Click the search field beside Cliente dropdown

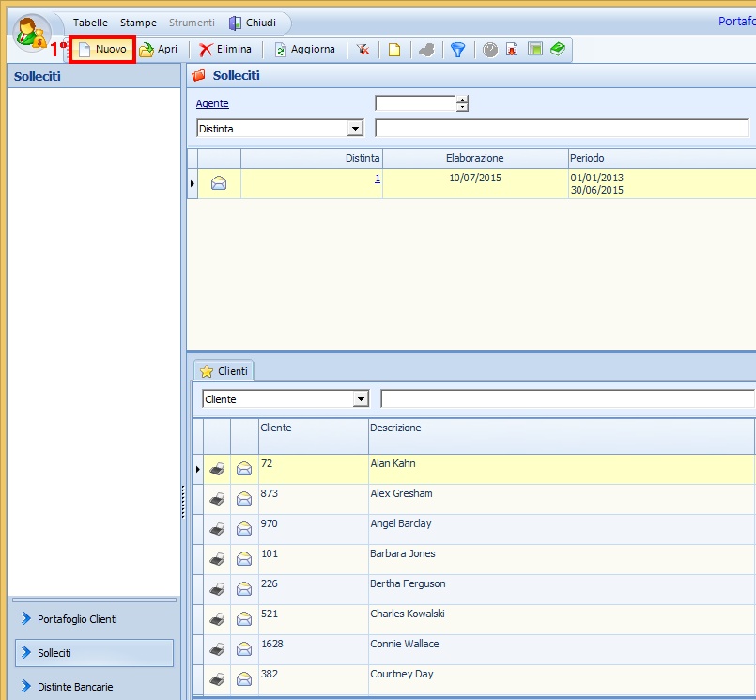[567, 399]
